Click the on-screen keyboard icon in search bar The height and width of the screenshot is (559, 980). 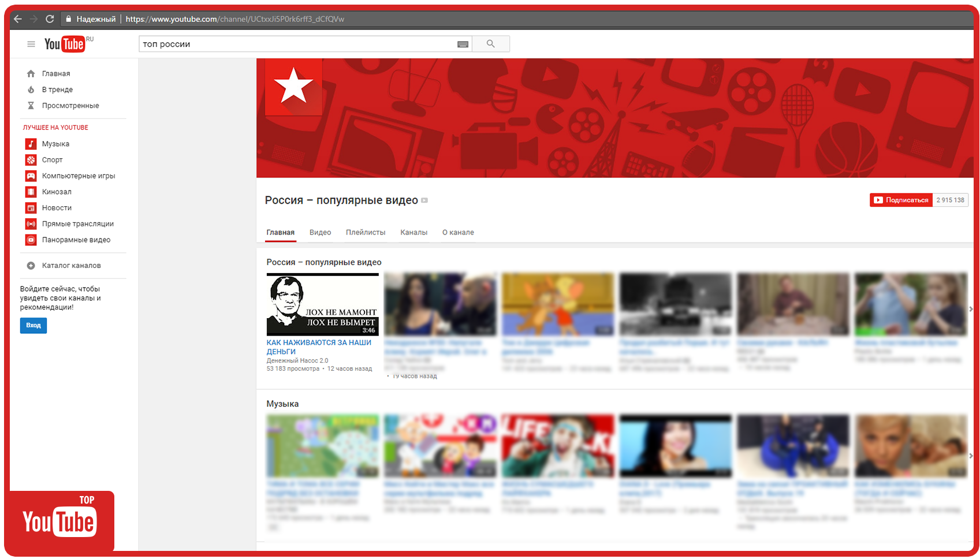coord(463,43)
